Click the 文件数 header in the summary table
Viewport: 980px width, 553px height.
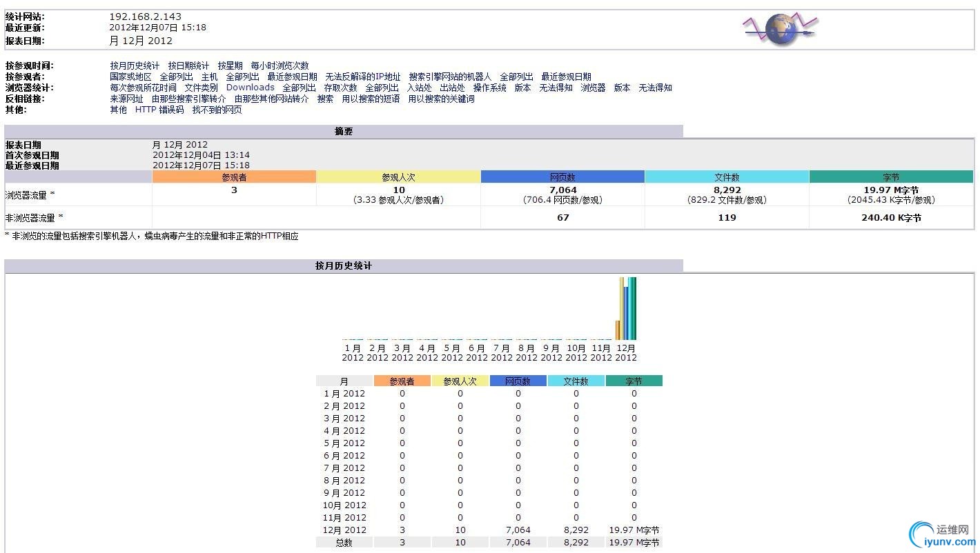[727, 177]
